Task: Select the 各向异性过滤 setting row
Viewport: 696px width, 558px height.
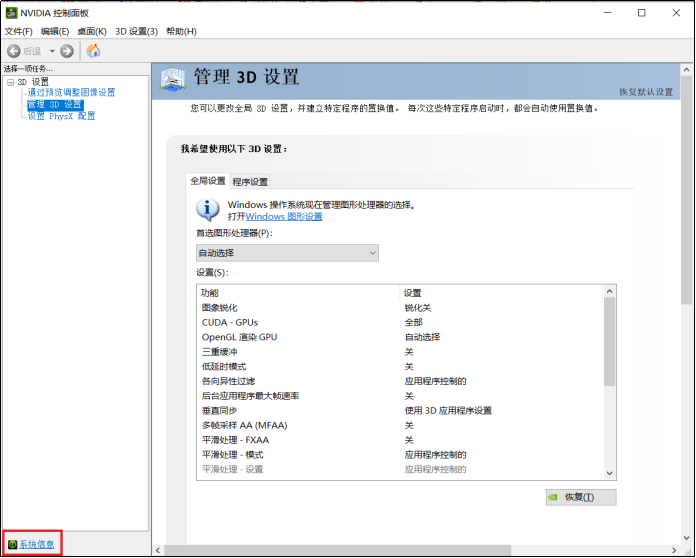Action: point(399,381)
